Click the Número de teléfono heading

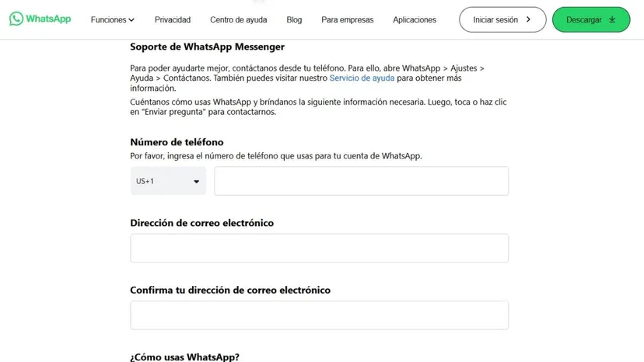coord(177,142)
